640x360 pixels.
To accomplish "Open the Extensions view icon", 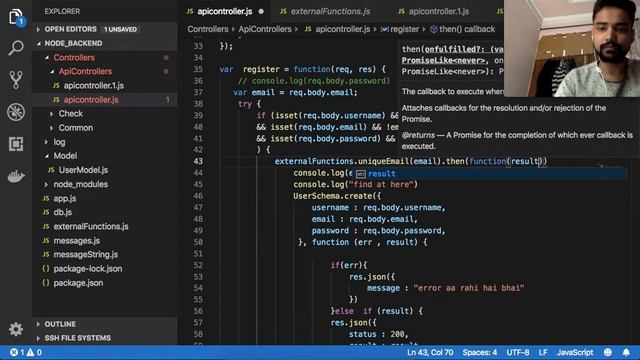I will click(x=16, y=144).
